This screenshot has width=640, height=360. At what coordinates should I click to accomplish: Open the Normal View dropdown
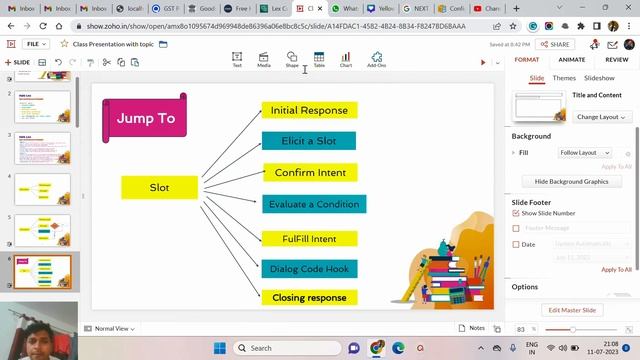coord(109,329)
